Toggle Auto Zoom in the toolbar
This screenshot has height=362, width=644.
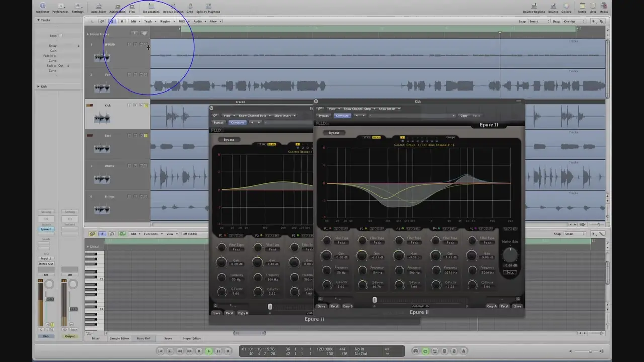click(99, 8)
